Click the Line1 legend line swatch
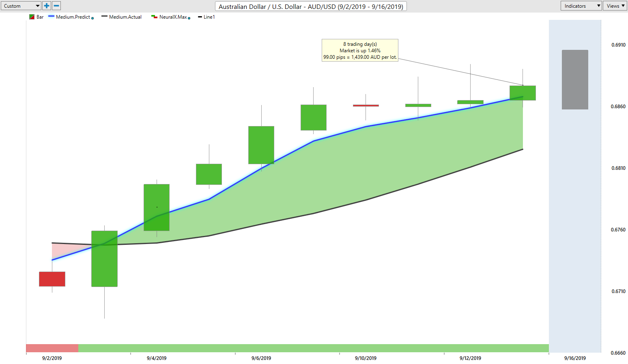Image resolution: width=628 pixels, height=364 pixels. pyautogui.click(x=200, y=17)
